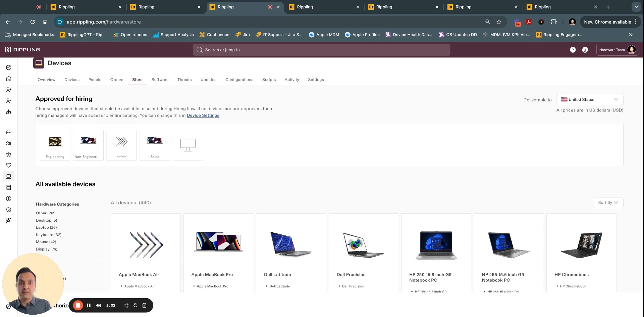Open Updates tab
Screen dimensions: 644x317
click(x=209, y=80)
